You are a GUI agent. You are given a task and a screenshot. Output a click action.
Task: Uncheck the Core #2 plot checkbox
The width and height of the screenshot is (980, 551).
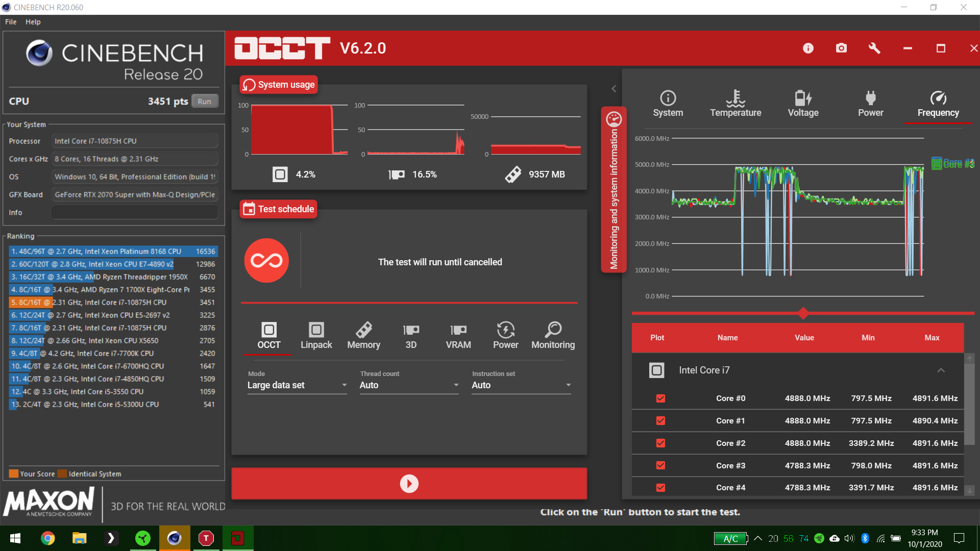tap(660, 443)
